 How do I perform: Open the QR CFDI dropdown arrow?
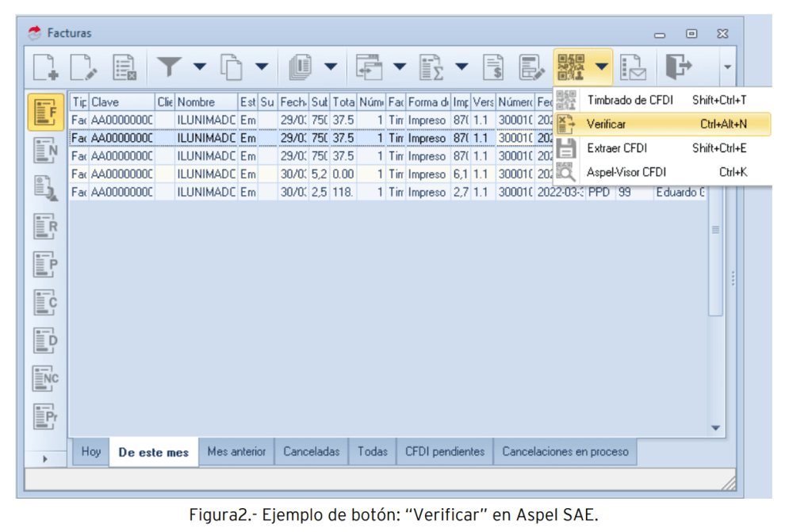(x=603, y=67)
